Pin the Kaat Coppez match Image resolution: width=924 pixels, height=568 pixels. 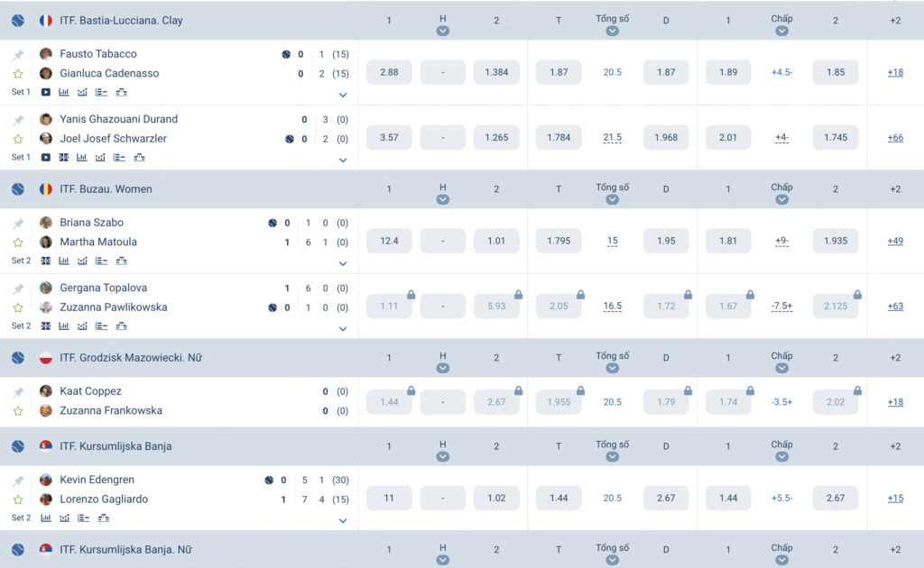[18, 392]
